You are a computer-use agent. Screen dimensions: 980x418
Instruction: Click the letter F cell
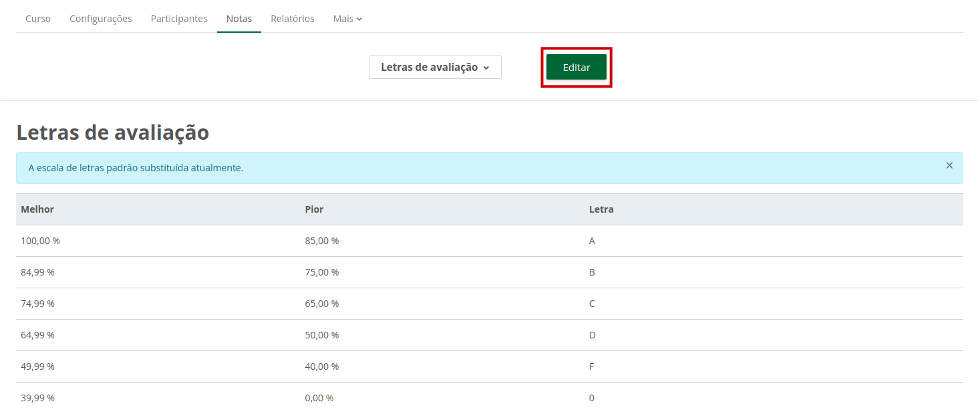pyautogui.click(x=592, y=367)
